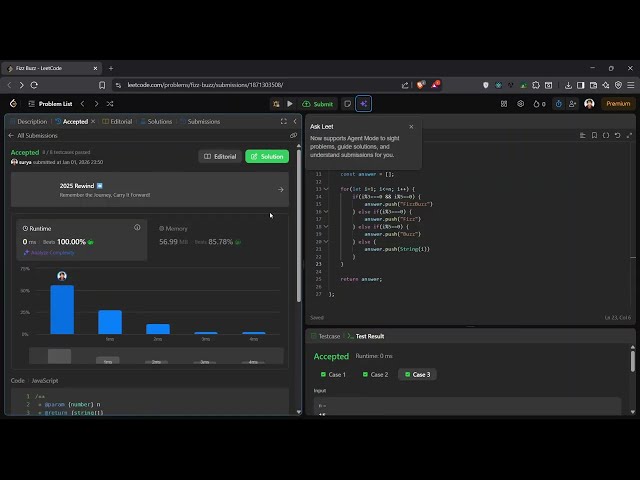This screenshot has width=640, height=480.
Task: Select Case 1 test result
Action: 332,374
